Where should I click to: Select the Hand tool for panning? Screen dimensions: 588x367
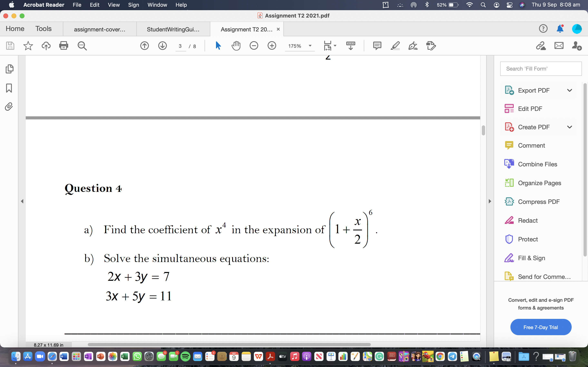(x=236, y=46)
